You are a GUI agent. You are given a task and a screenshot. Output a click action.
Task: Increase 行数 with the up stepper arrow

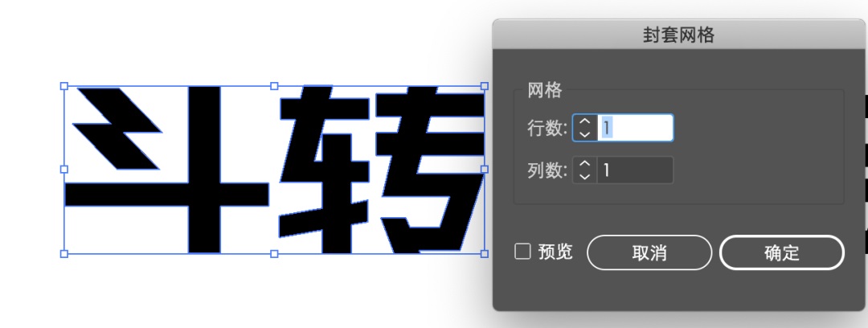[585, 122]
